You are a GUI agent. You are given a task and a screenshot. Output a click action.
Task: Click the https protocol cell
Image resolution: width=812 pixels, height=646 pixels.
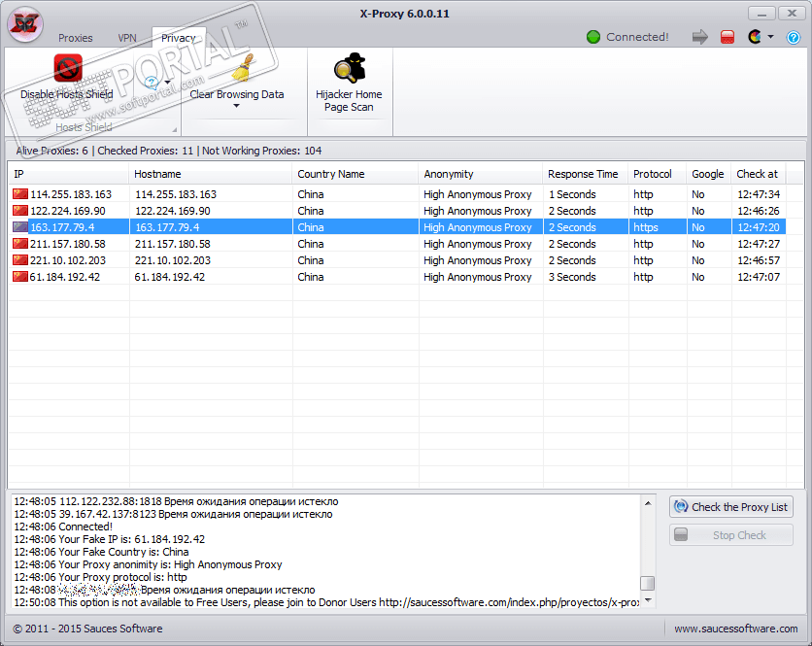click(x=658, y=227)
